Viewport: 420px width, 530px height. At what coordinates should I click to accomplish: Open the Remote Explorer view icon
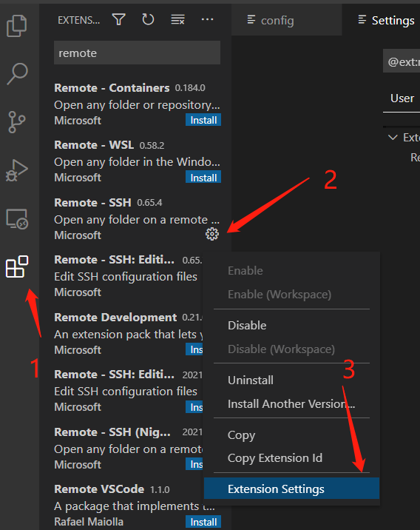17,219
